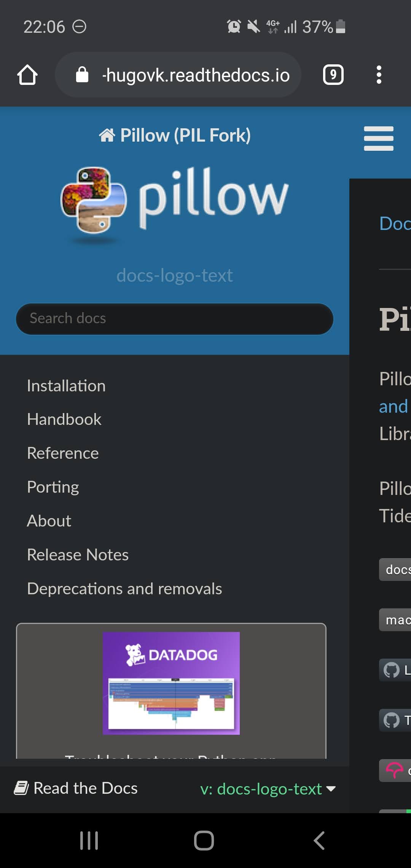Open the hamburger navigation menu
Viewport: 411px width, 868px height.
click(x=378, y=138)
